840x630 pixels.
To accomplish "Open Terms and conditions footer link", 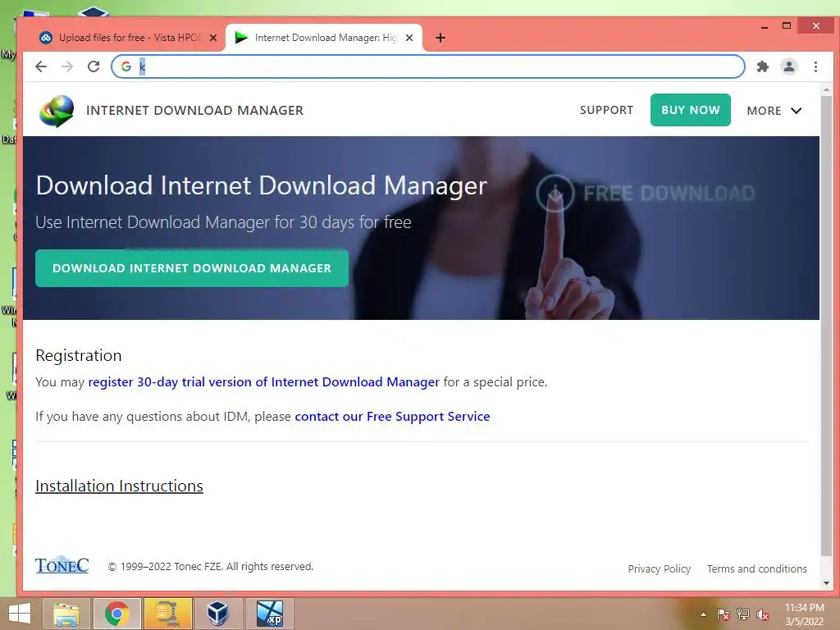I will pos(756,569).
